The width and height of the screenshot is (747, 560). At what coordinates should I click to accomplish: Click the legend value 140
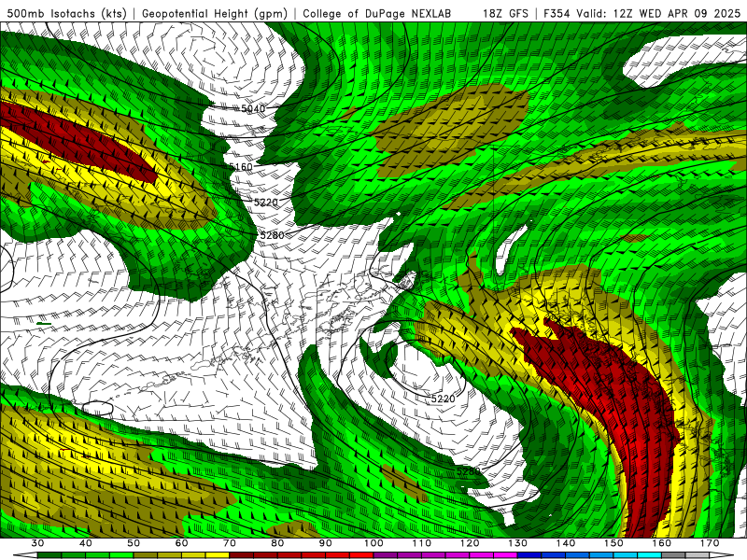click(x=566, y=543)
